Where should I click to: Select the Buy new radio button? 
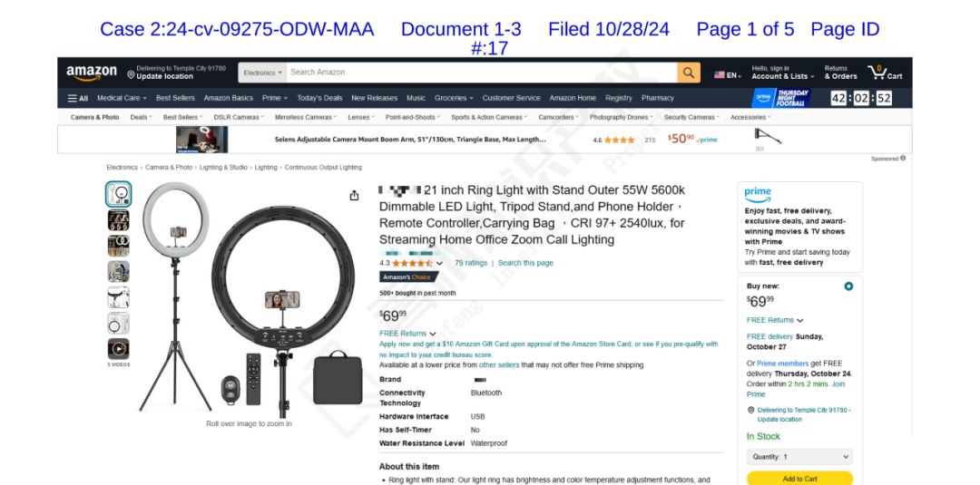(848, 286)
